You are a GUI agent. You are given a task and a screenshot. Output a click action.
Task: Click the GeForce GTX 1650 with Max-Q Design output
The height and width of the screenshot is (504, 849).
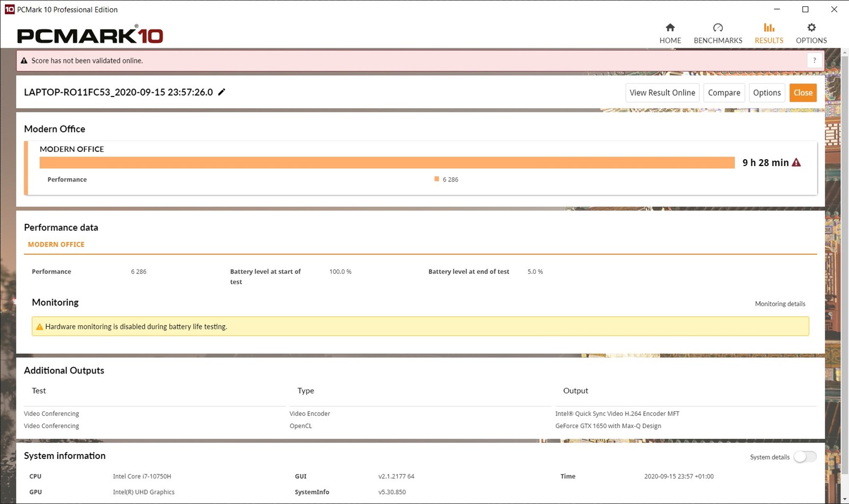click(608, 426)
